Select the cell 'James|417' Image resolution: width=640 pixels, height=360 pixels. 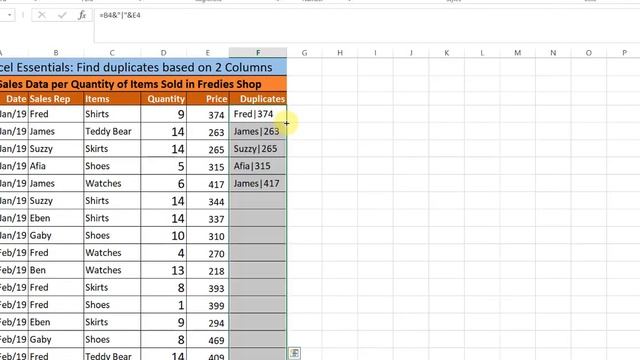(x=258, y=184)
